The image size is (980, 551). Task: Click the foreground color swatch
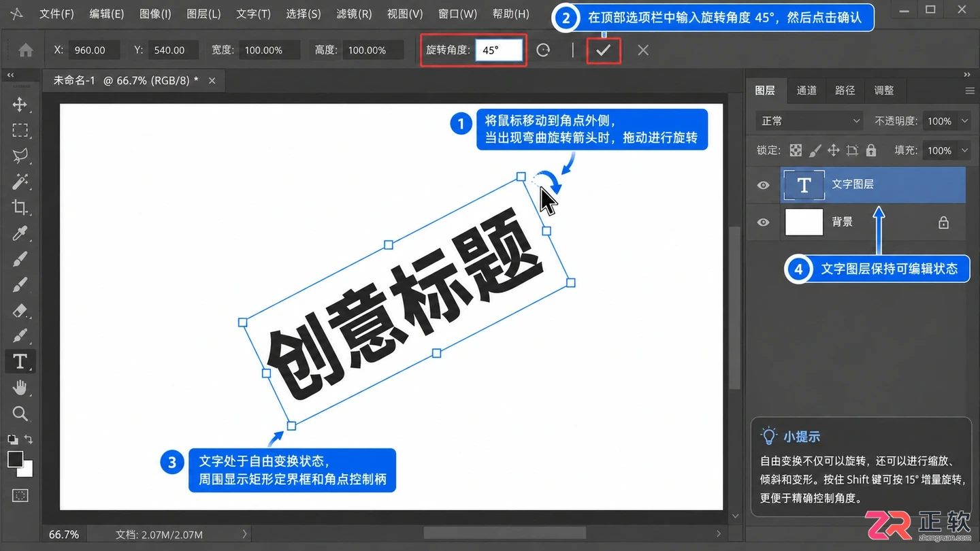pyautogui.click(x=15, y=458)
